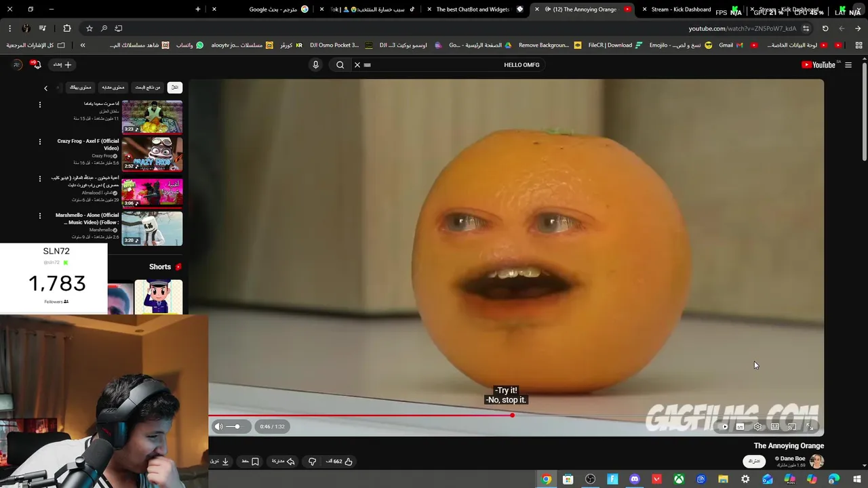Close The Annoying Orange browser tab

(537, 9)
